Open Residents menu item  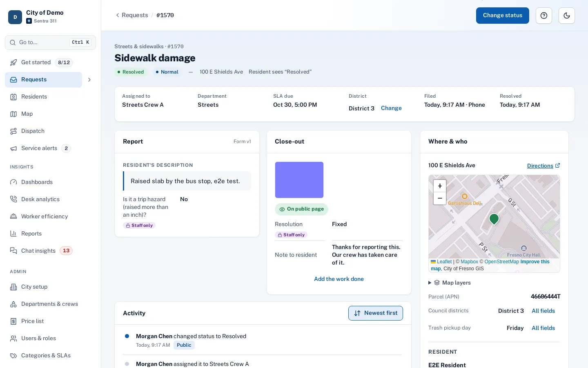(50, 97)
